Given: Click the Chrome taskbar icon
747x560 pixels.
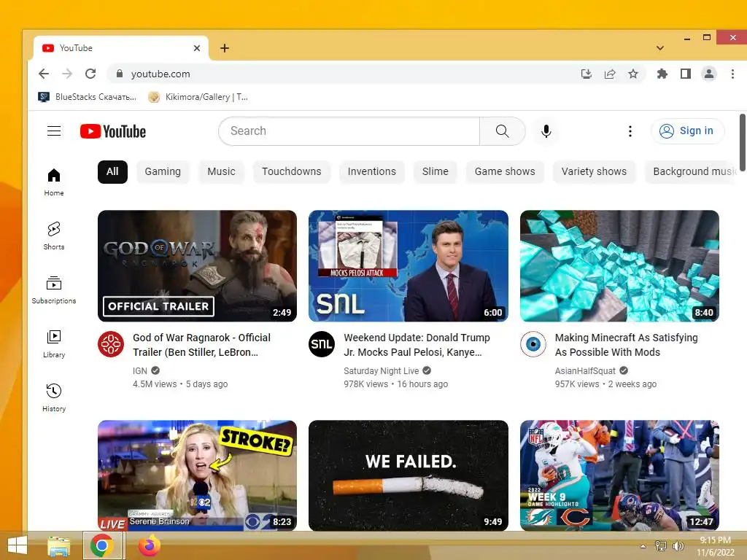Looking at the screenshot, I should click(102, 545).
